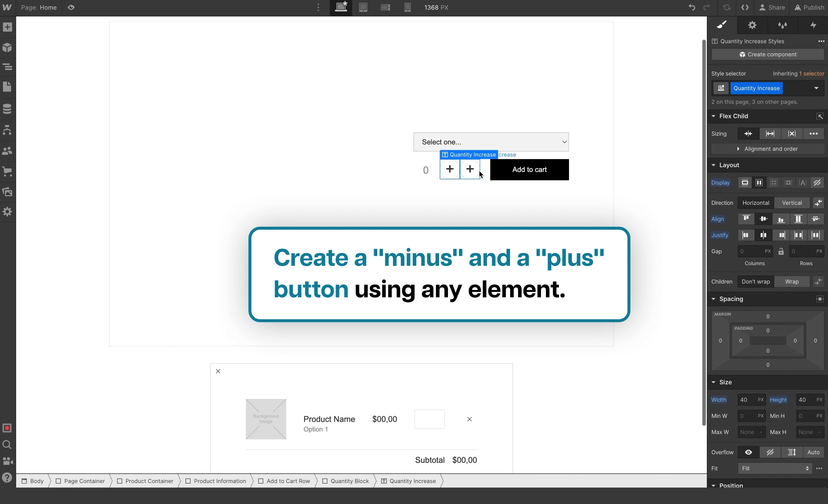828x504 pixels.
Task: Open the Components cube panel
Action: point(7,47)
